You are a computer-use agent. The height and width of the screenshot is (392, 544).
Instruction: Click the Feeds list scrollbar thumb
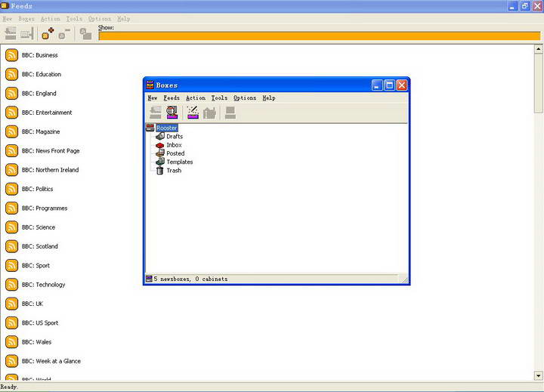pos(539,83)
